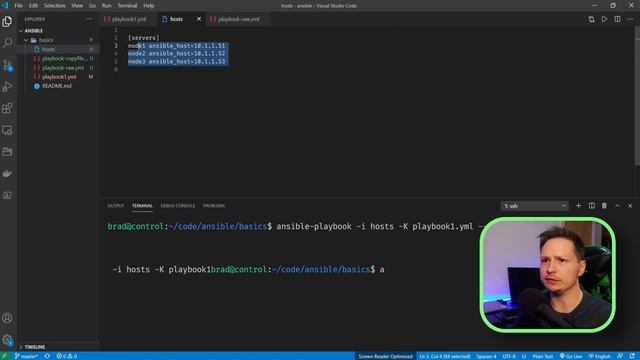Open the Search view in activity bar

tap(7, 42)
